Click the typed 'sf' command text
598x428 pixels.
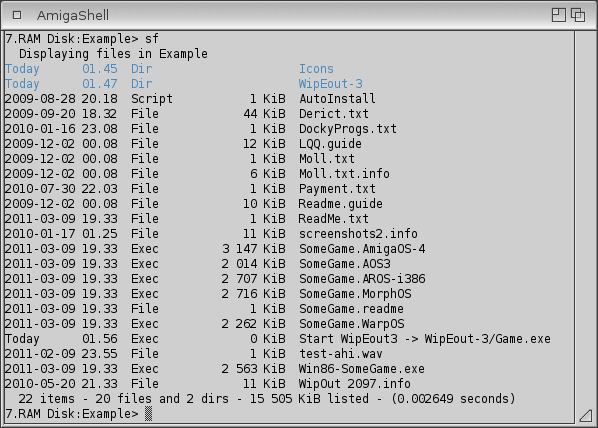point(152,39)
